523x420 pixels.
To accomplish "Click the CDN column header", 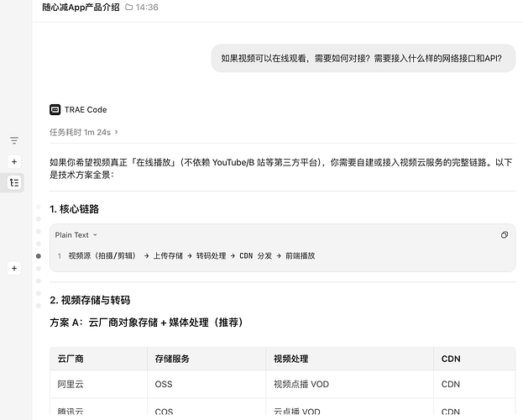I will (x=474, y=359).
